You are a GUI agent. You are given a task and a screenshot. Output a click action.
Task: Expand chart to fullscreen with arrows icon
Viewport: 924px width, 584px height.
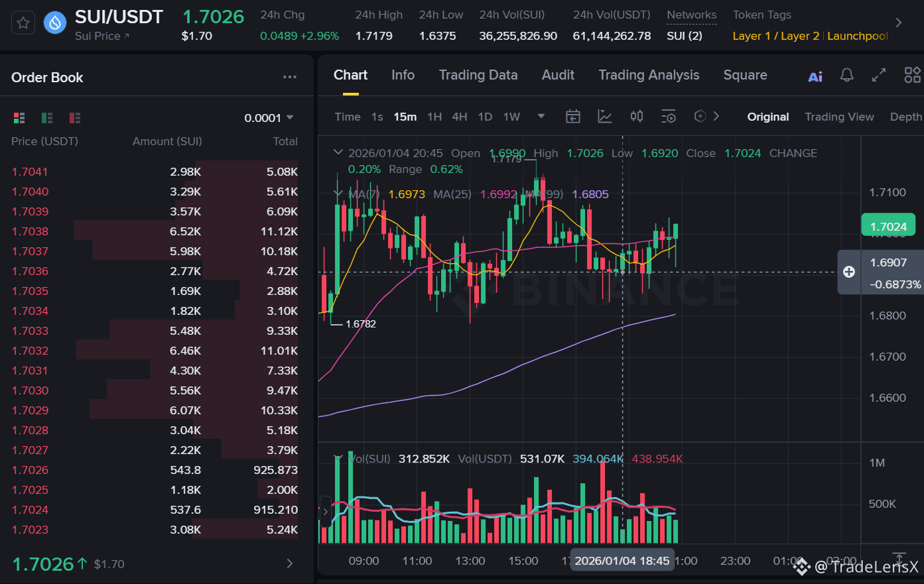[878, 75]
